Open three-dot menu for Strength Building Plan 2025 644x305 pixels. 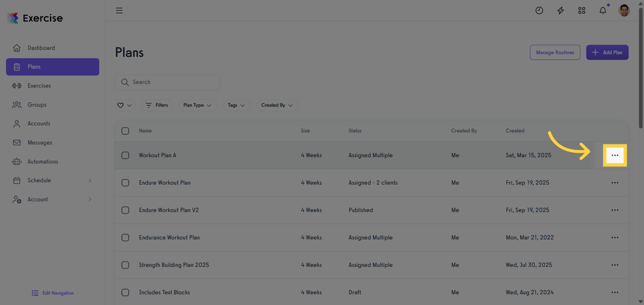coord(615,265)
